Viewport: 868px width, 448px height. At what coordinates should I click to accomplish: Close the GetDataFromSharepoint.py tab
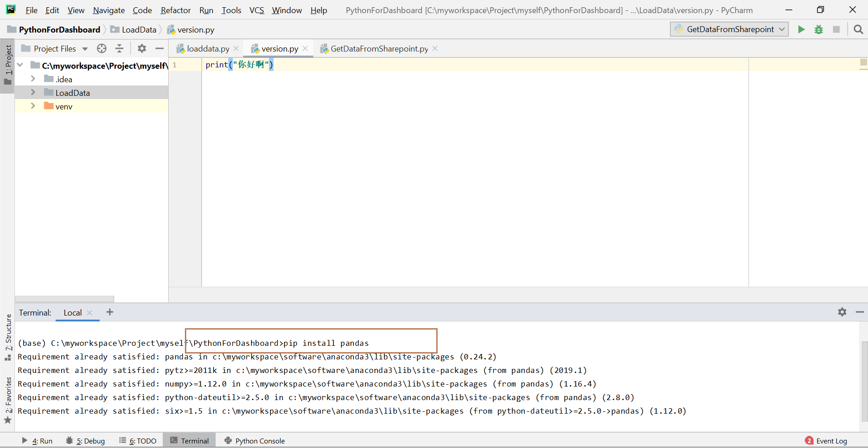point(435,48)
